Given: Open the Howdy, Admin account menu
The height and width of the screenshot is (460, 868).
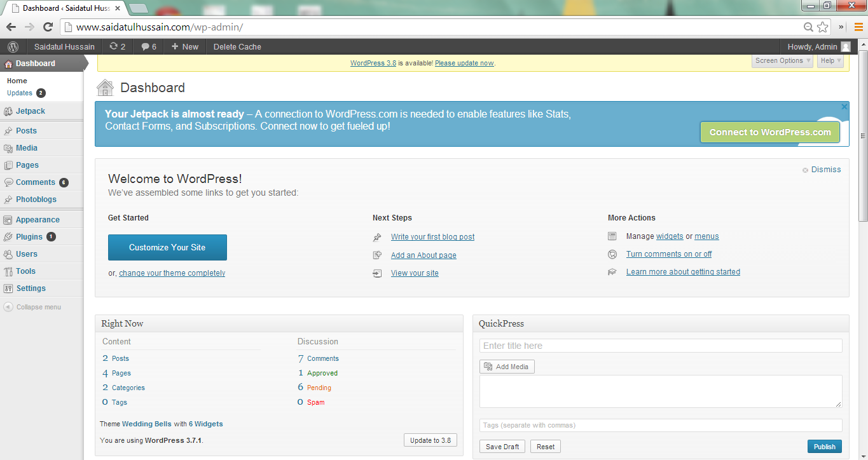Looking at the screenshot, I should (819, 46).
